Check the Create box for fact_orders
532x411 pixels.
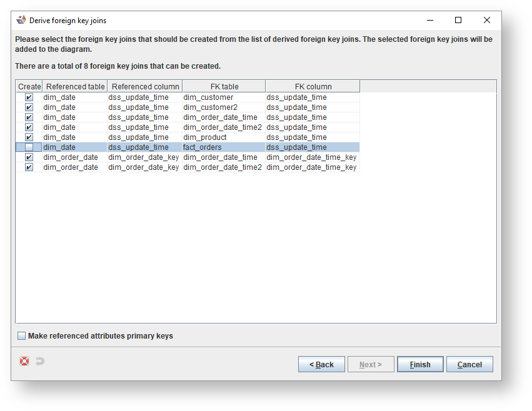(x=29, y=147)
